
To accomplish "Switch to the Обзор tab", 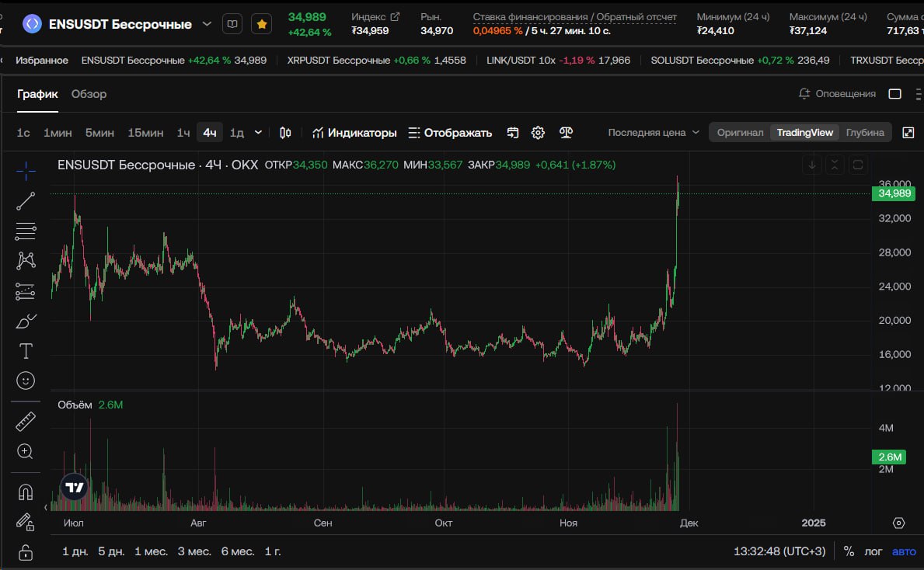I will (x=89, y=94).
